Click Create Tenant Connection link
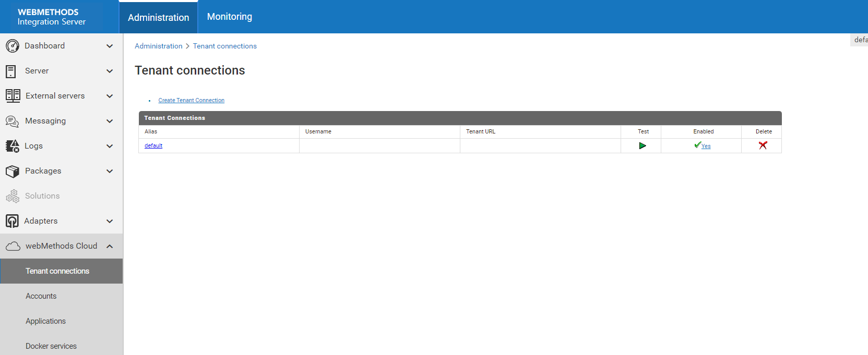Image resolution: width=868 pixels, height=355 pixels. point(192,100)
